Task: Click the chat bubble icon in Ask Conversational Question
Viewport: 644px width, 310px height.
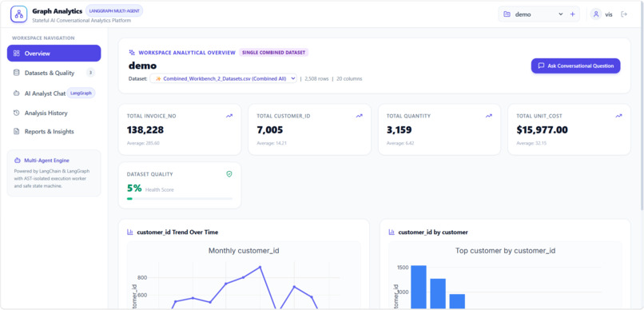Action: tap(541, 66)
